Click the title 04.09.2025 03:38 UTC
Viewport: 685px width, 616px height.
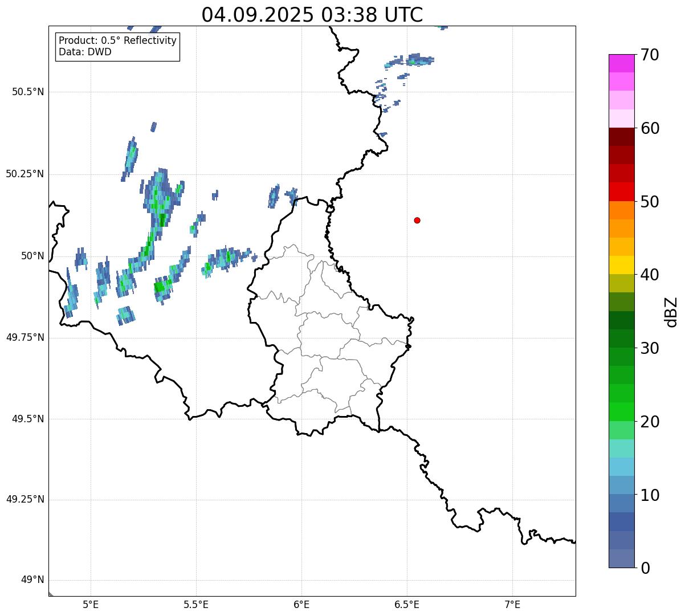[312, 14]
